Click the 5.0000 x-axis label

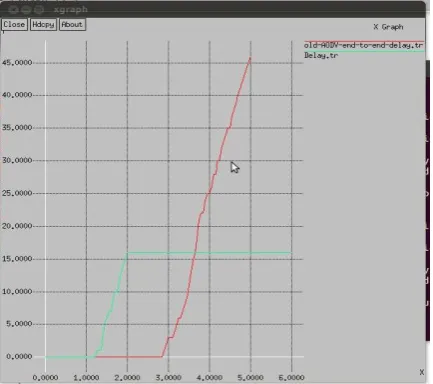tap(251, 378)
